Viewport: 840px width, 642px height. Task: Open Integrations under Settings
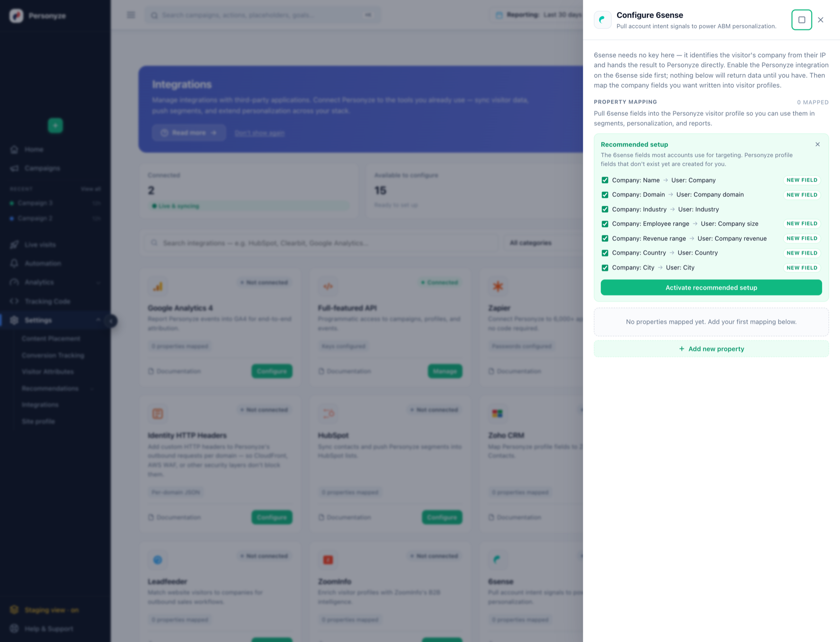tap(40, 405)
